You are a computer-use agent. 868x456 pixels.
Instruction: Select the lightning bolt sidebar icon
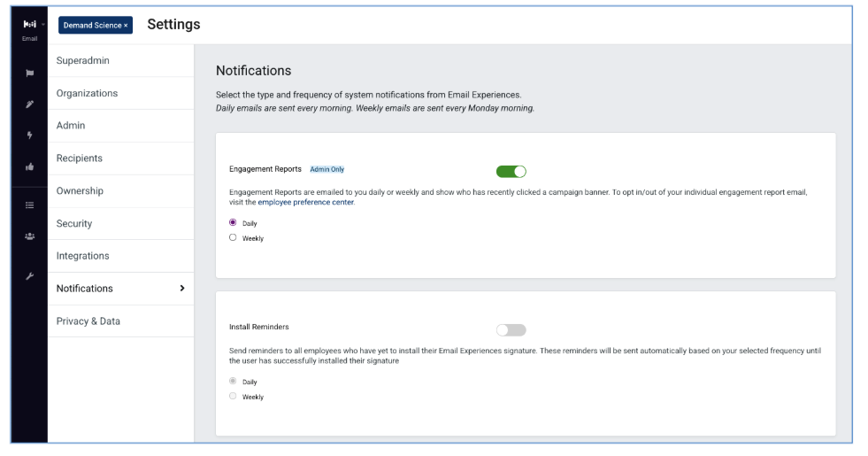[29, 135]
